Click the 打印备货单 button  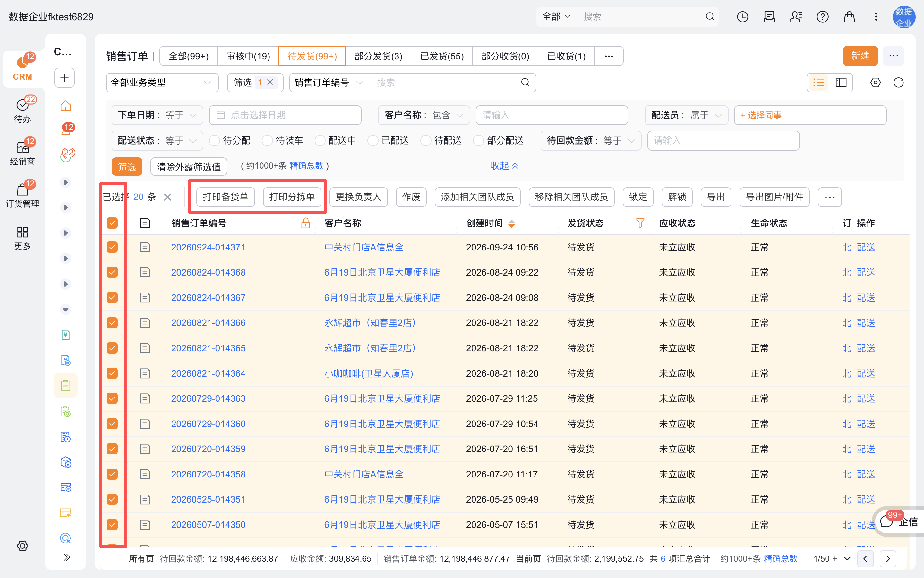[226, 197]
